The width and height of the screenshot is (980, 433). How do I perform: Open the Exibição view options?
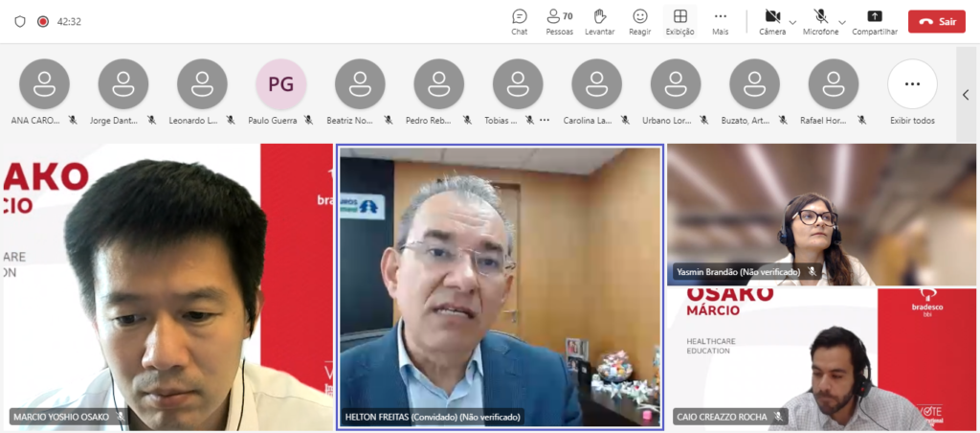[x=679, y=21]
